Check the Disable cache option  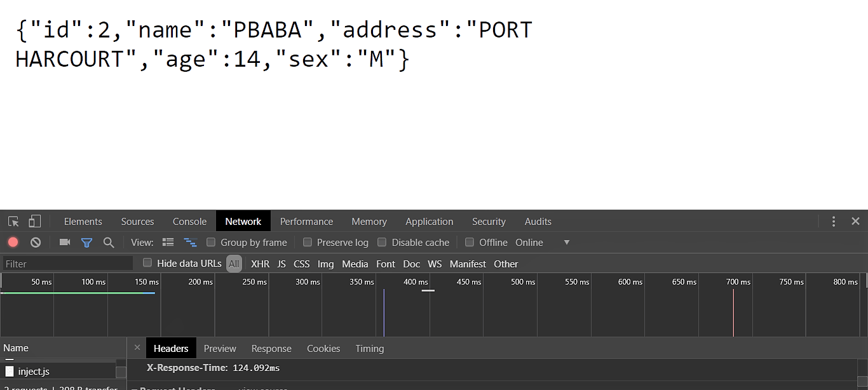point(382,242)
